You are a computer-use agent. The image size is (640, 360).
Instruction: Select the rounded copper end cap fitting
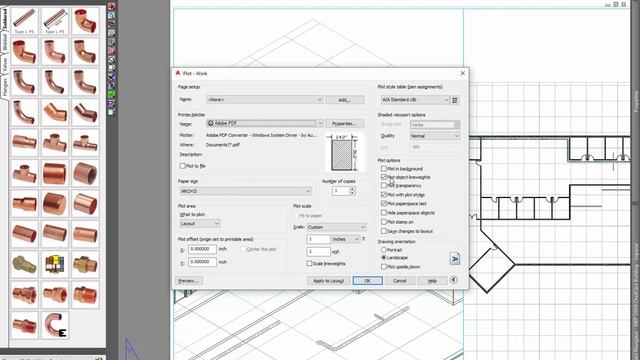pyautogui.click(x=55, y=203)
